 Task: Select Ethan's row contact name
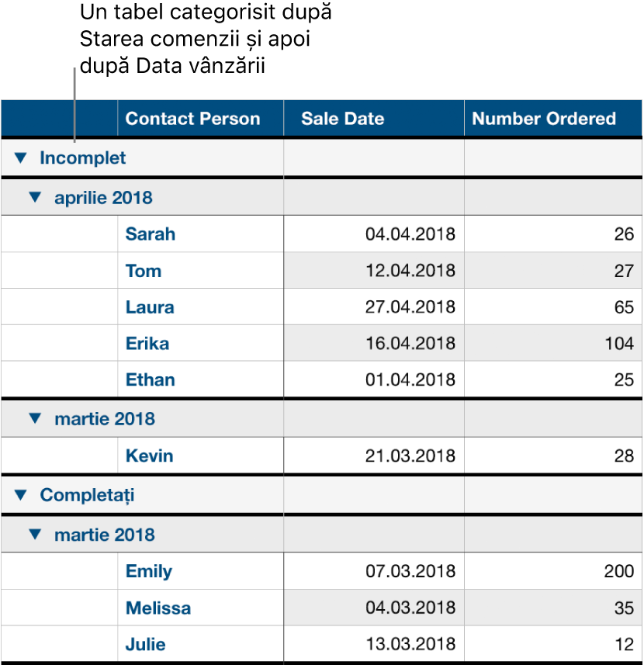(150, 379)
